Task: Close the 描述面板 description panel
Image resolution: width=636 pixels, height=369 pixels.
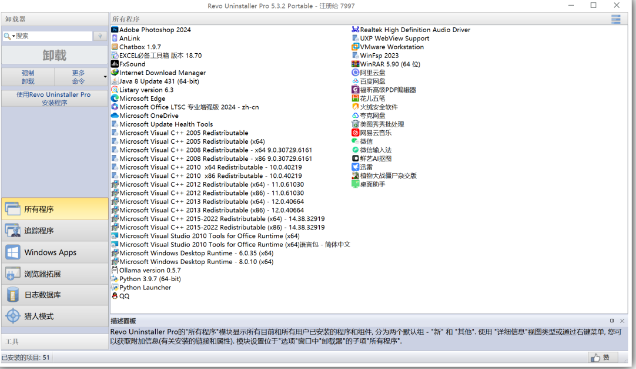Action: [622, 321]
